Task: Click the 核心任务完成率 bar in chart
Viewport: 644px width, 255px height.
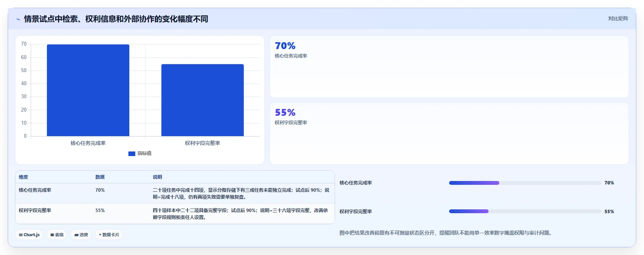Action: [88, 90]
